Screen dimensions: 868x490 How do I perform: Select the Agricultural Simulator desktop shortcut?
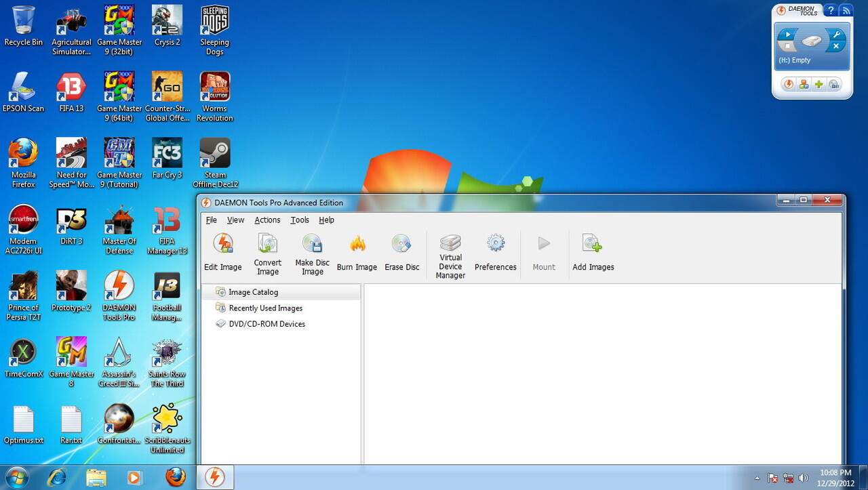click(x=71, y=30)
